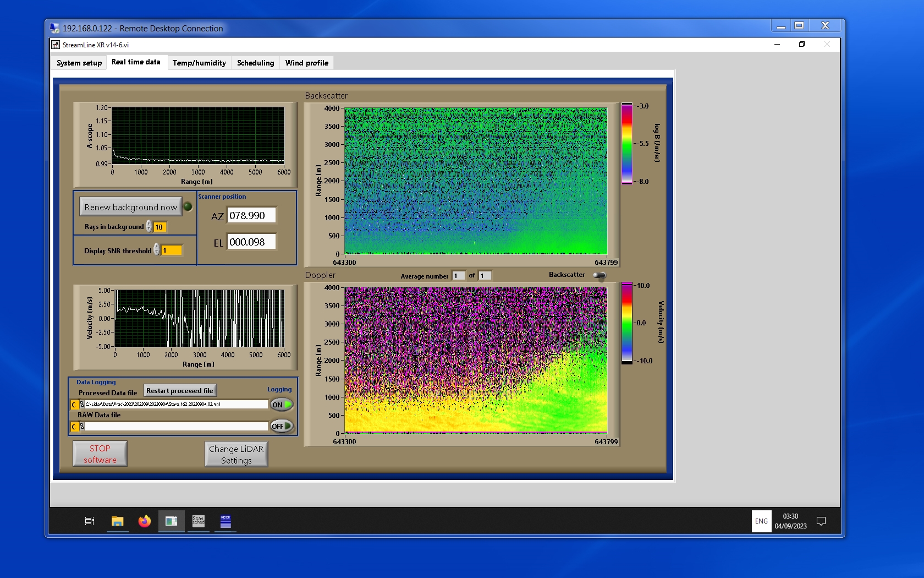Click the RAW Data file path mode selector
924x578 pixels.
(x=74, y=427)
